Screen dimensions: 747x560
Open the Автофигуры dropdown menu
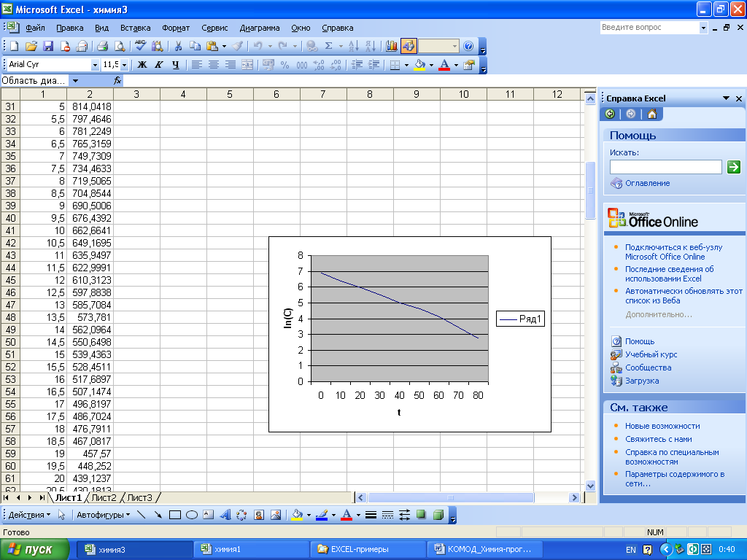point(103,515)
